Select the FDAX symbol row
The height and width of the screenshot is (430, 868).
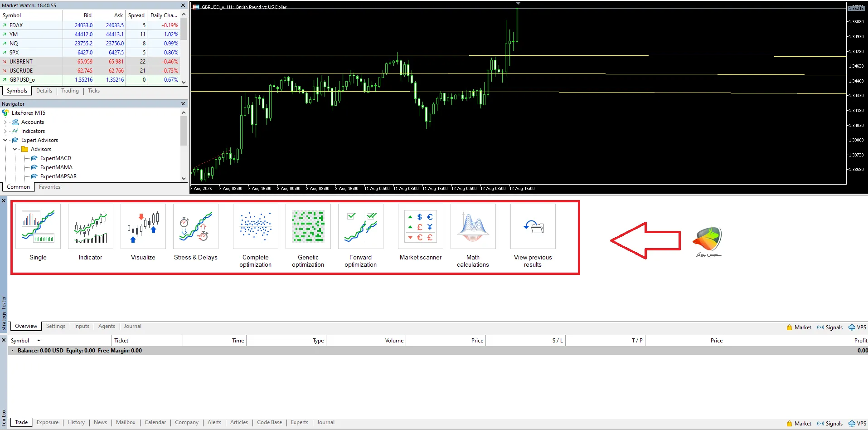90,25
